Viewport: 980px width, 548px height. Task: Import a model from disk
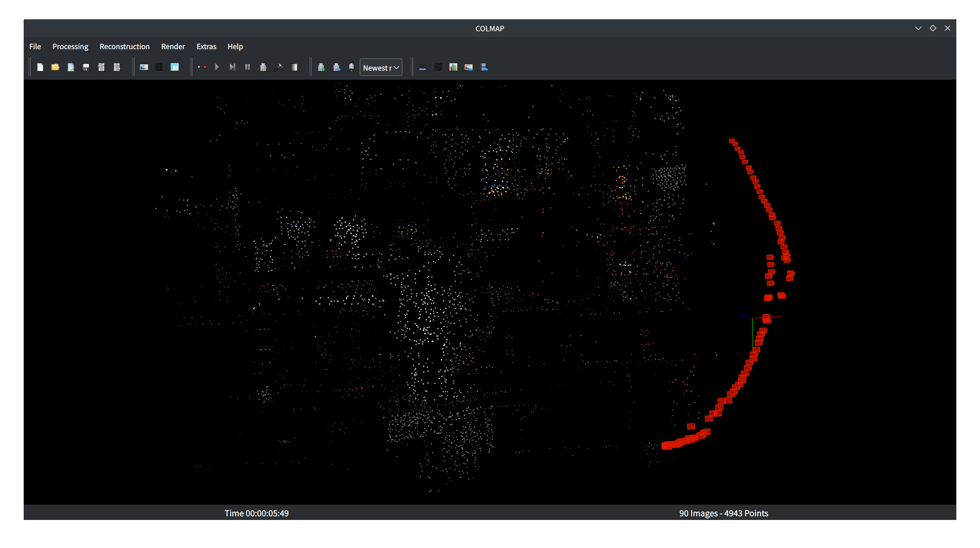pyautogui.click(x=101, y=67)
